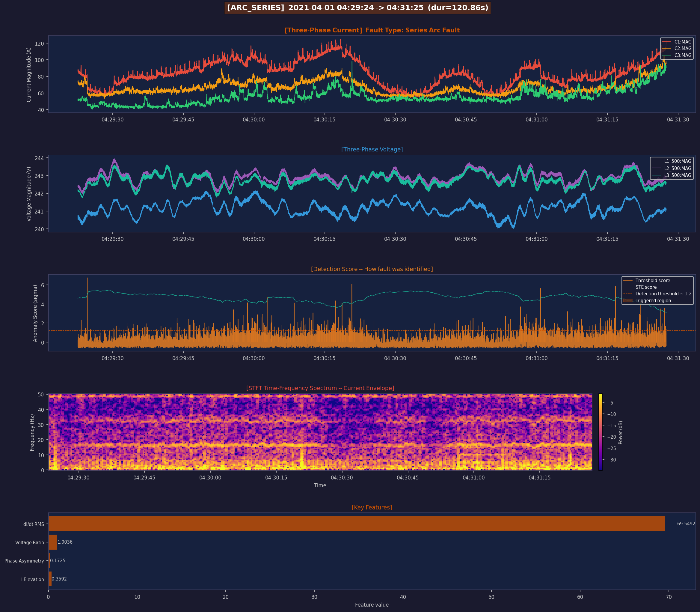Image resolution: width=700 pixels, height=612 pixels.
Task: Click the STFT power colorbar
Action: pyautogui.click(x=600, y=432)
